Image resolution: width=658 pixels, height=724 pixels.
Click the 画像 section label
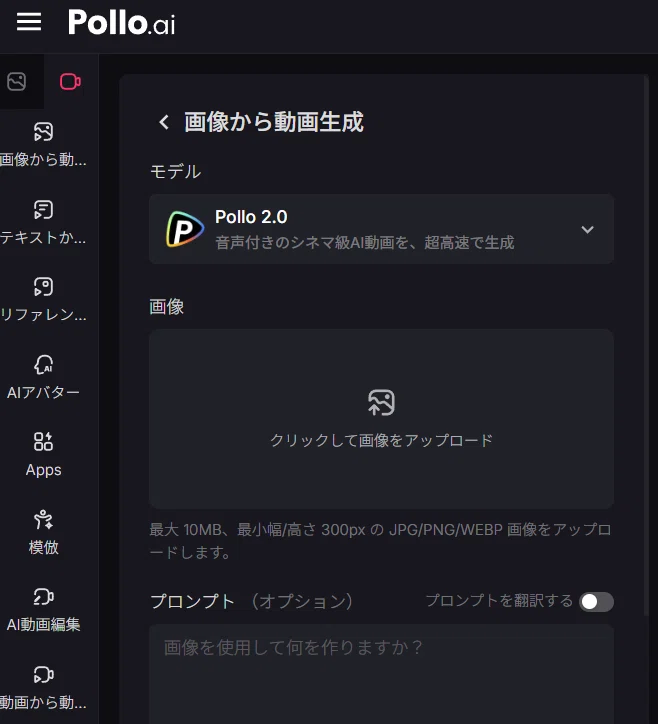pos(167,307)
